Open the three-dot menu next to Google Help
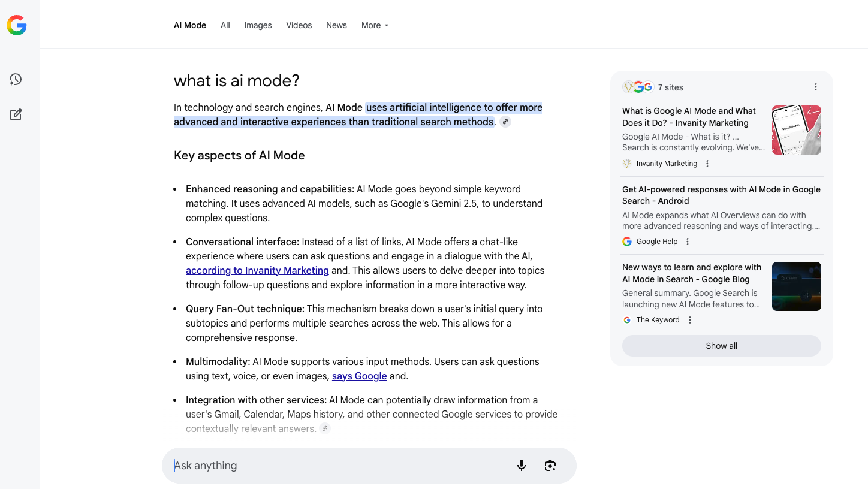Viewport: 868px width, 489px height. click(688, 242)
